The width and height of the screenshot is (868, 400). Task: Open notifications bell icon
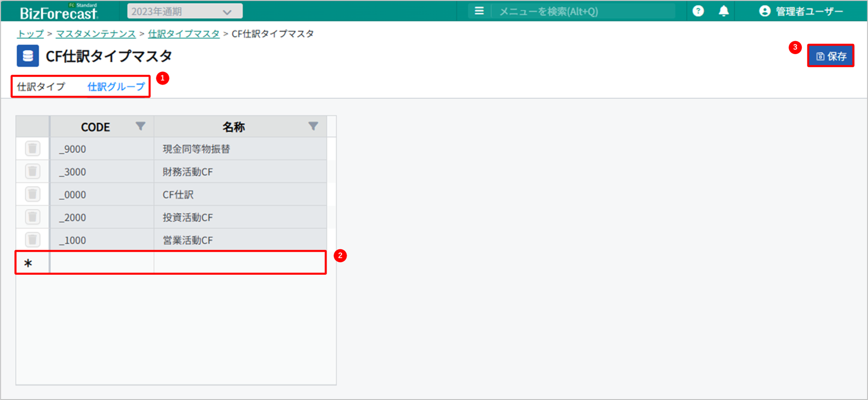[x=723, y=11]
